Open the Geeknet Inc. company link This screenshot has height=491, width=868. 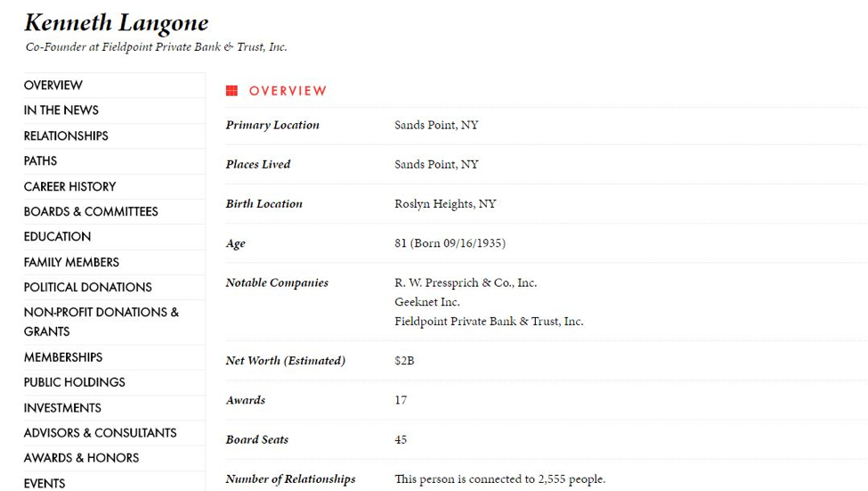(426, 302)
